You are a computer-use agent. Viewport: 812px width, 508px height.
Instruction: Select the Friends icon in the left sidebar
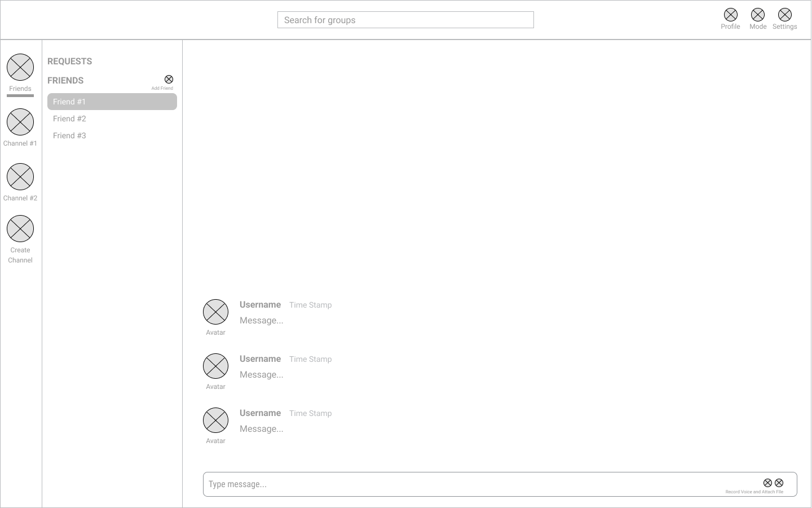pos(20,67)
